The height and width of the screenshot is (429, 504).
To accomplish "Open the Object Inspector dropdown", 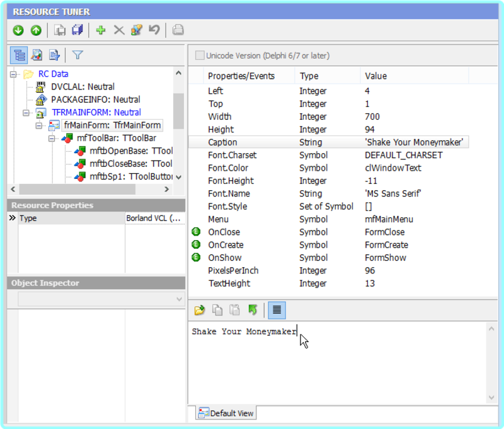I will pyautogui.click(x=179, y=299).
